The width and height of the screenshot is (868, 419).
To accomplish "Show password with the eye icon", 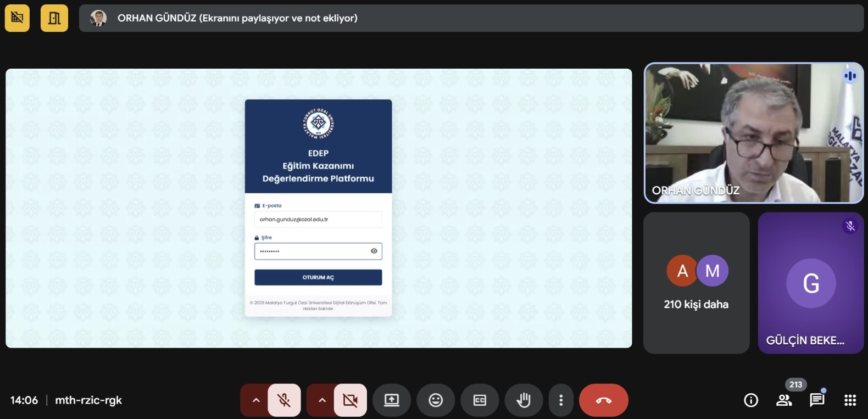I will (x=374, y=251).
